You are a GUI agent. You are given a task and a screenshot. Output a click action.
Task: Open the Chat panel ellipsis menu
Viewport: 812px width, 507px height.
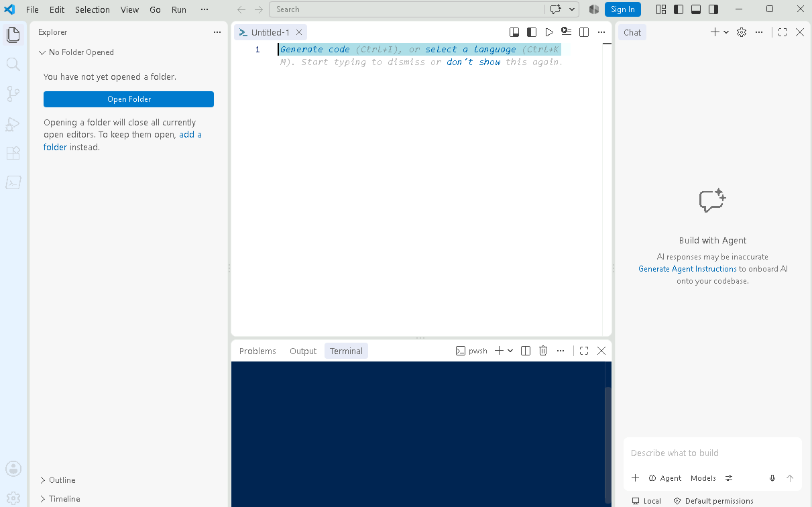[x=759, y=32]
